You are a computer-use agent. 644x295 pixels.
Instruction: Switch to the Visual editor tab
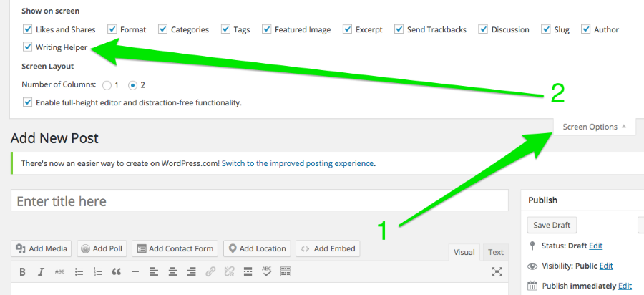point(464,252)
